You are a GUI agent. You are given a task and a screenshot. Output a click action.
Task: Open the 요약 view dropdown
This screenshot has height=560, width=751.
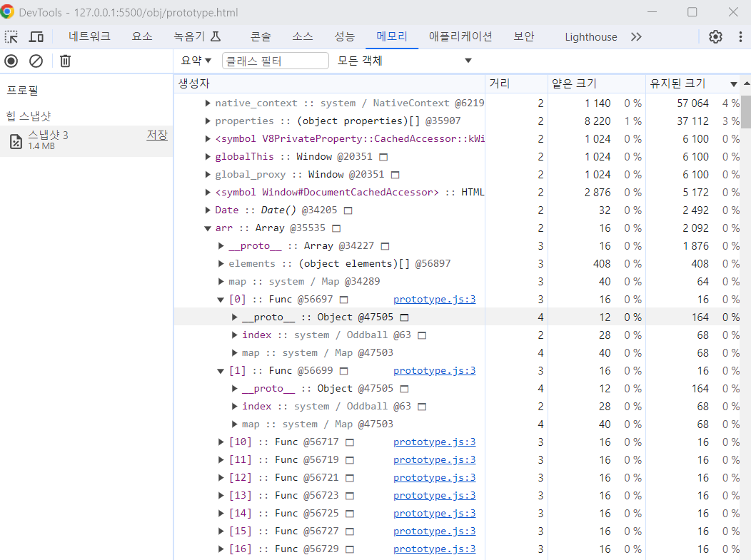(196, 61)
